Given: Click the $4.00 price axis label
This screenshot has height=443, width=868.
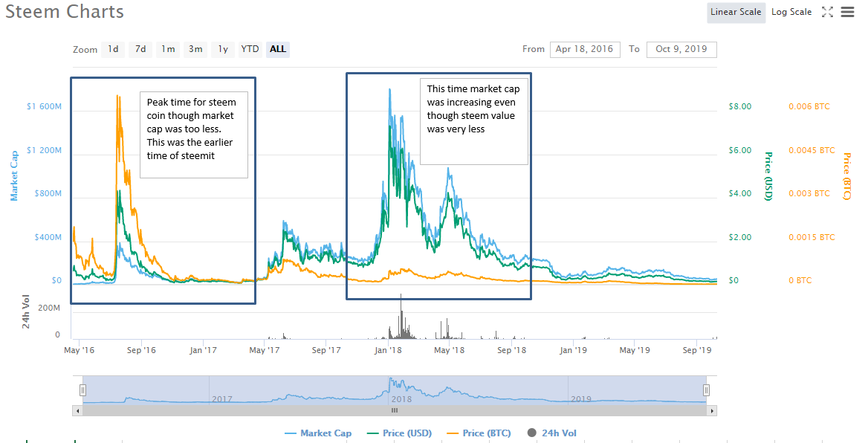Looking at the screenshot, I should [x=740, y=193].
